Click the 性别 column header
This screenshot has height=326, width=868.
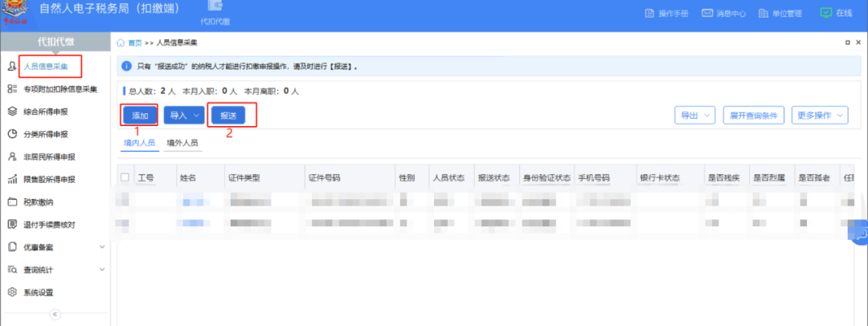click(x=407, y=178)
